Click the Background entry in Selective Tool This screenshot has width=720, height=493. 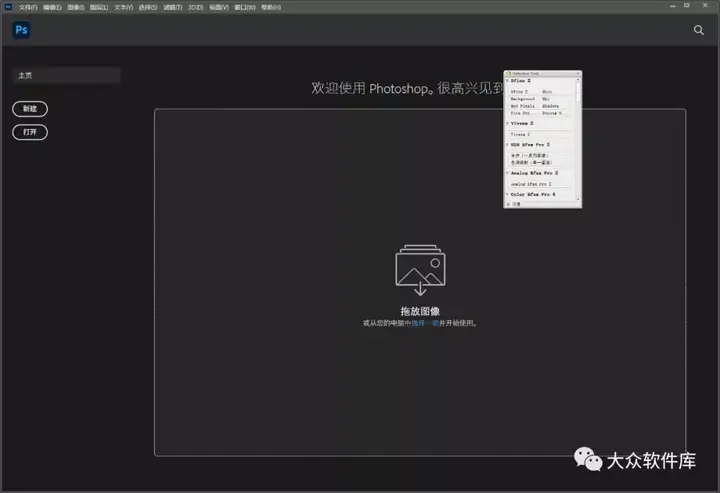pyautogui.click(x=523, y=99)
